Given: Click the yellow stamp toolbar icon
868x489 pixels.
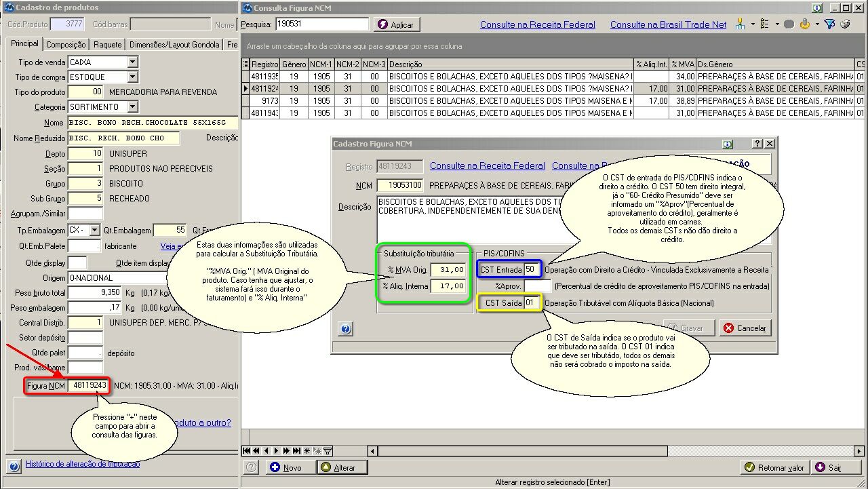Looking at the screenshot, I should click(x=805, y=24).
